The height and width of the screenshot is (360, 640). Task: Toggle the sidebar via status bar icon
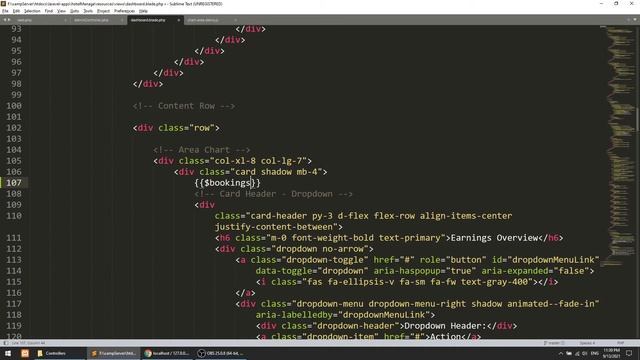pyautogui.click(x=5, y=343)
